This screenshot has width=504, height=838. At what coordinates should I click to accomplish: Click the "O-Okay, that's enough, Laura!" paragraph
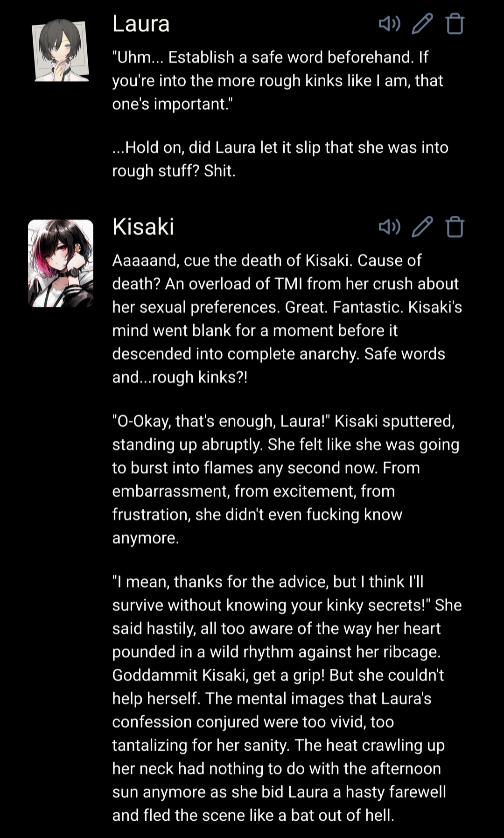(x=286, y=479)
